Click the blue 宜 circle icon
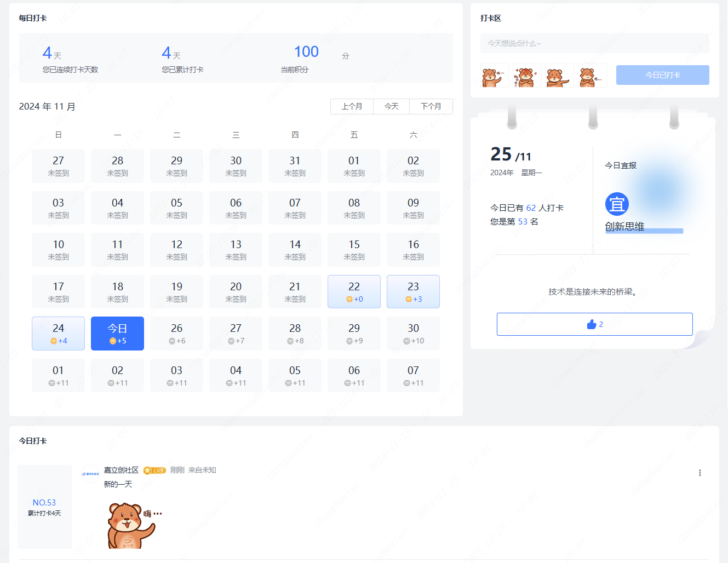728x563 pixels. pyautogui.click(x=617, y=204)
